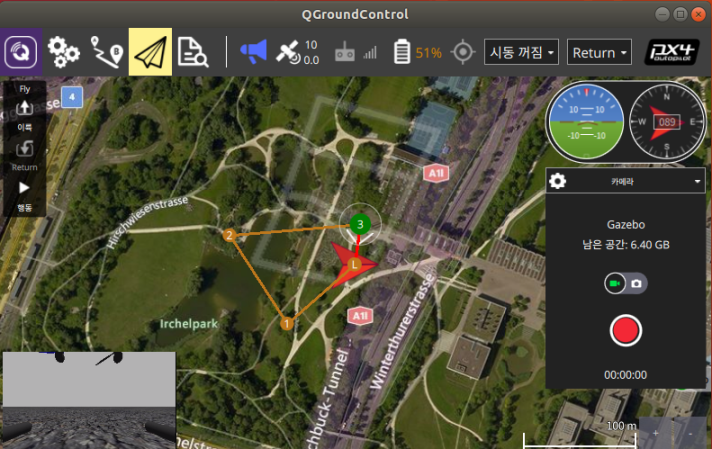
Task: Select the Fly view paper plane icon
Action: coord(150,52)
